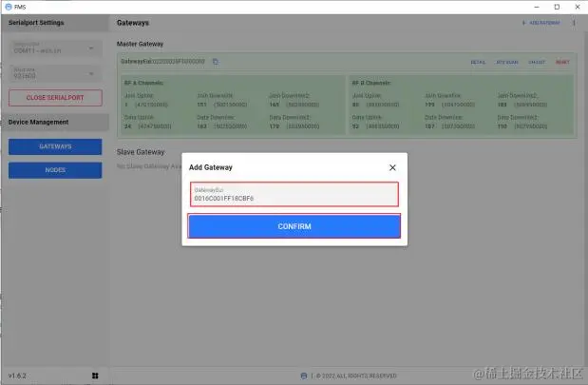This screenshot has height=385, width=588.
Task: Confirm adding the gateway
Action: (294, 226)
